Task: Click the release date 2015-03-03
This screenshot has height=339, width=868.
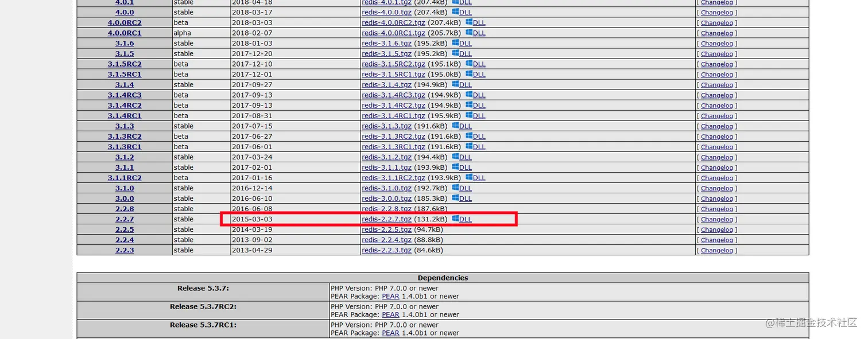Action: [252, 219]
